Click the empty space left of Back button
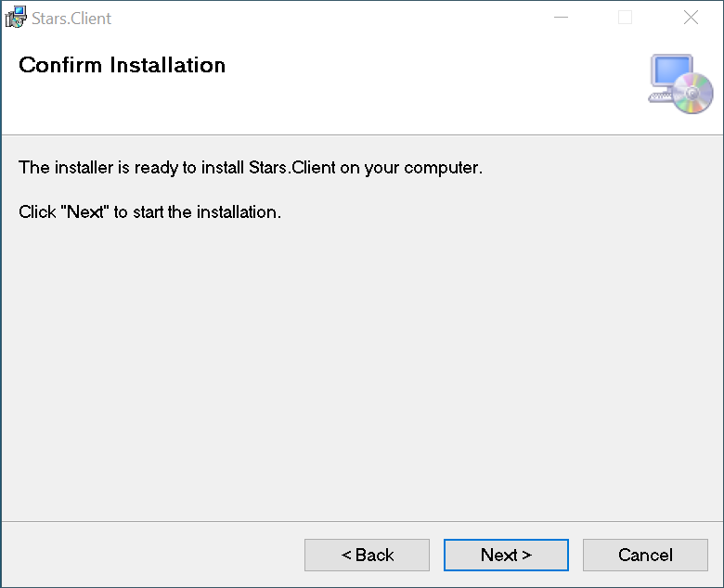724x588 pixels. (x=149, y=555)
